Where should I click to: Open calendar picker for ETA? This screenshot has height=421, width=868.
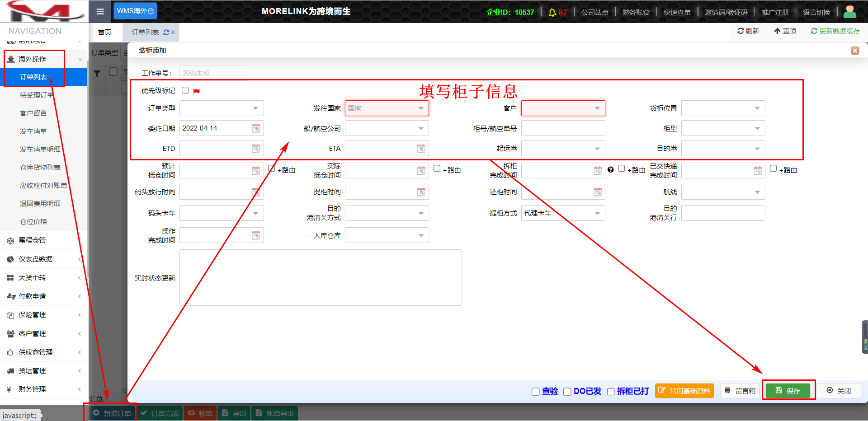point(421,149)
